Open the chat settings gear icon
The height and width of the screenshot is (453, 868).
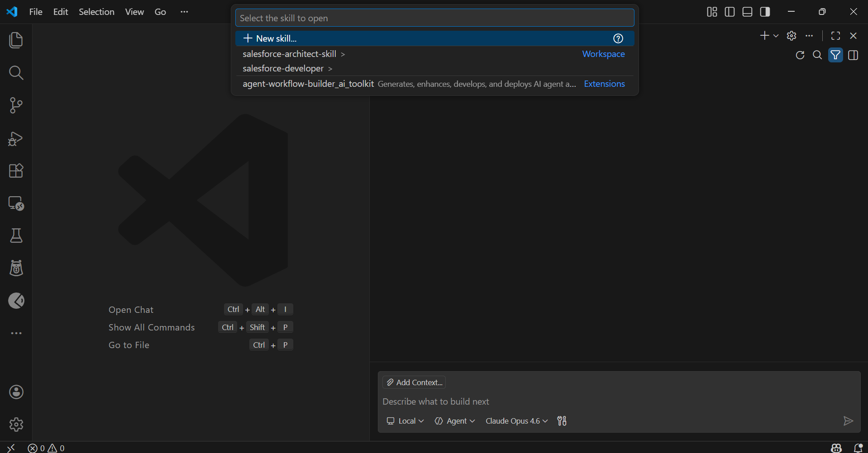tap(792, 36)
